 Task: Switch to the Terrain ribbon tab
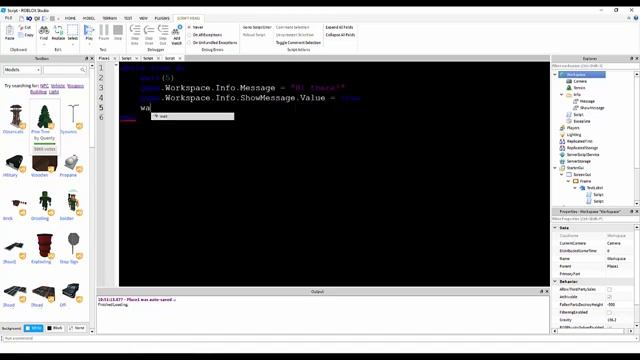[109, 18]
